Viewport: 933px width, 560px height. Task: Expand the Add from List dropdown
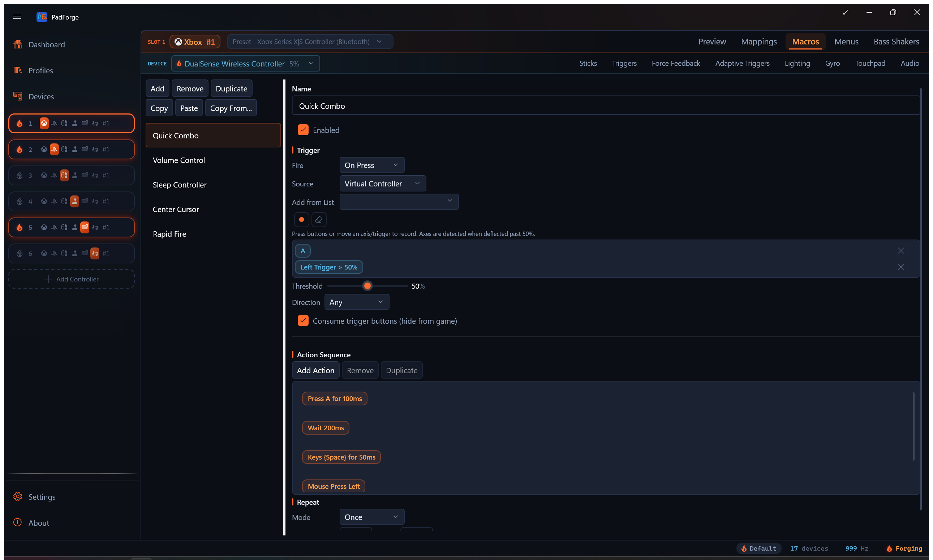point(399,202)
